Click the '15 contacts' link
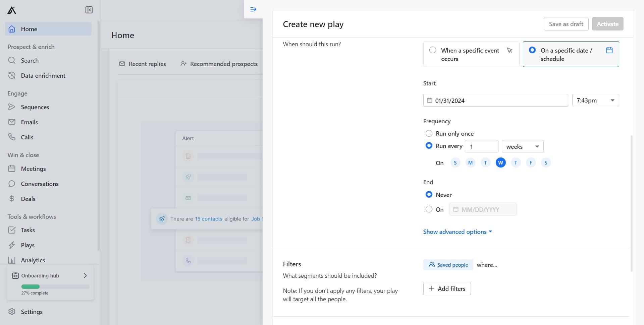 coord(209,219)
